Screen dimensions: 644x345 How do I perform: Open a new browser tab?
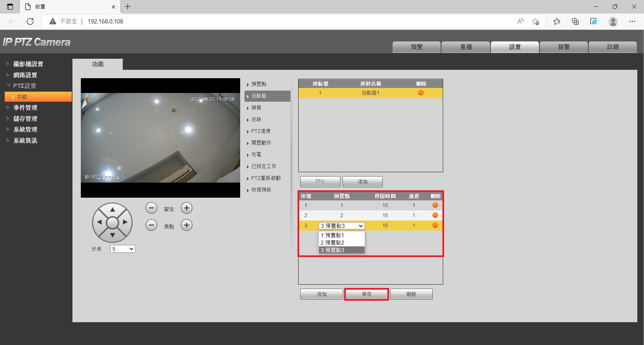click(x=128, y=7)
